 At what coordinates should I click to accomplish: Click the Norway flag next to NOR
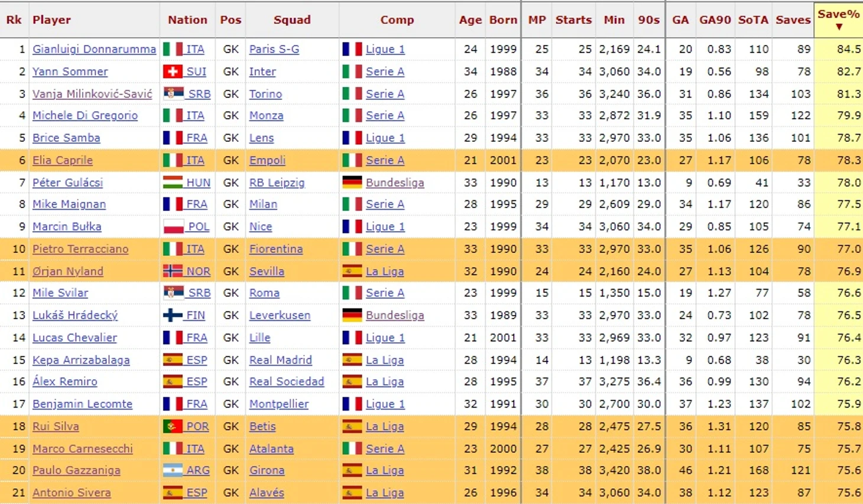173,271
